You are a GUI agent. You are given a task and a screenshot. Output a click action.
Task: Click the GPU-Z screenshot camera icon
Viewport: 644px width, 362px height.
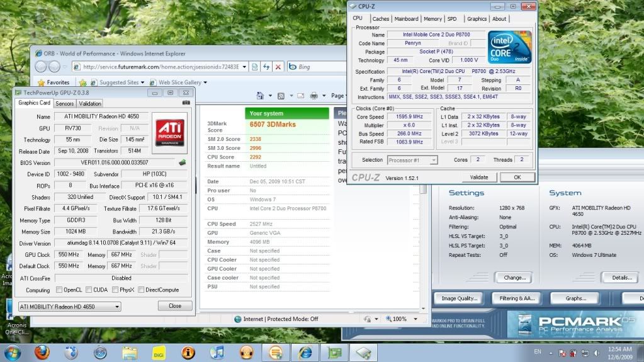(186, 103)
